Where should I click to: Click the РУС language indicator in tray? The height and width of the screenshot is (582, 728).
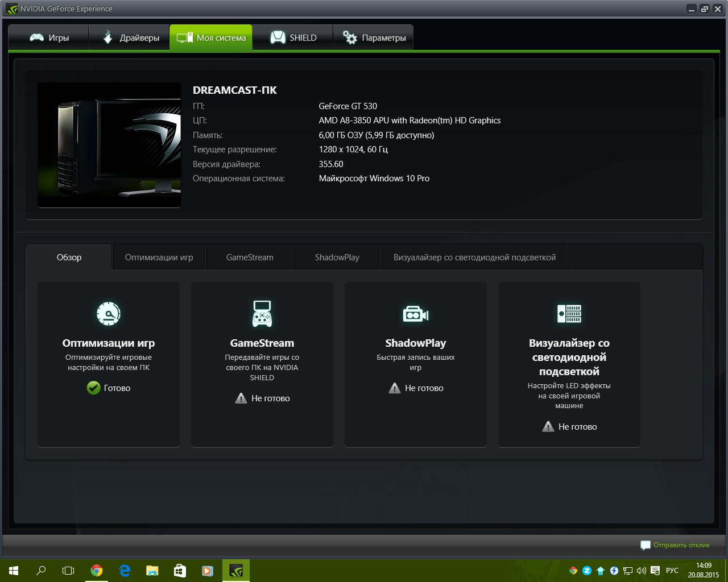(672, 571)
